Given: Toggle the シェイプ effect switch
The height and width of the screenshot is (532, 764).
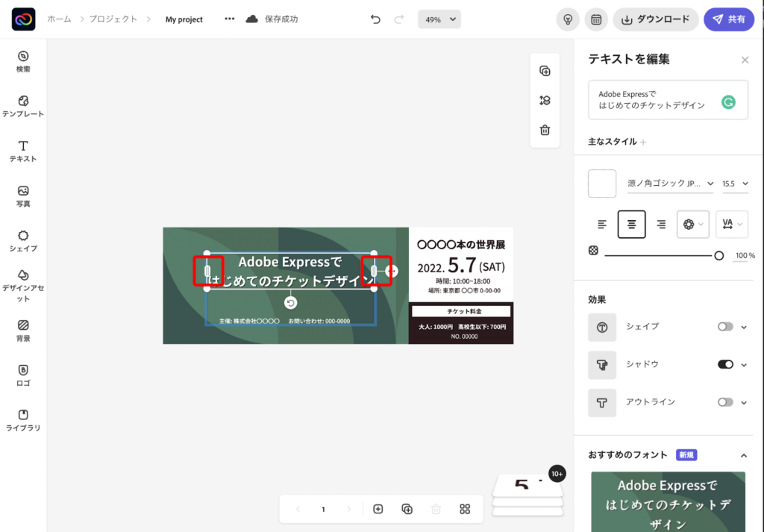Looking at the screenshot, I should pos(724,327).
